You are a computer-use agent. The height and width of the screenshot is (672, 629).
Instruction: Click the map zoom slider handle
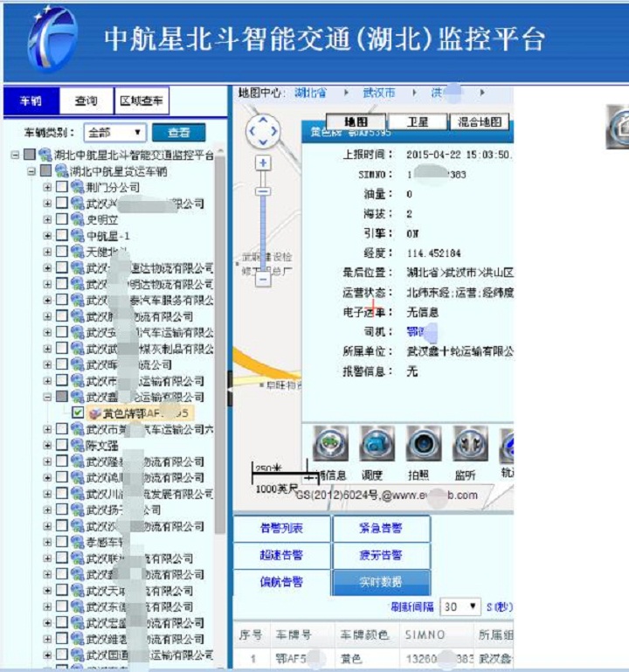263,191
